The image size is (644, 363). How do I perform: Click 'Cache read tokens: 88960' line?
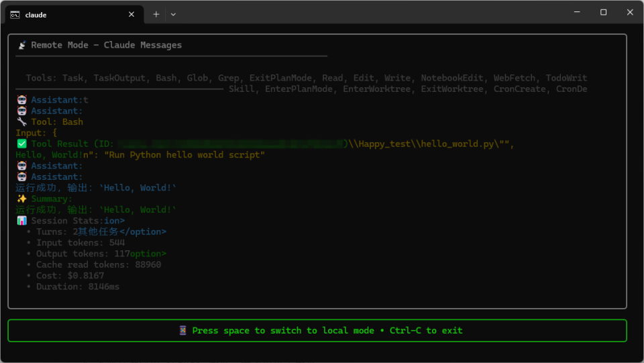[x=99, y=264]
